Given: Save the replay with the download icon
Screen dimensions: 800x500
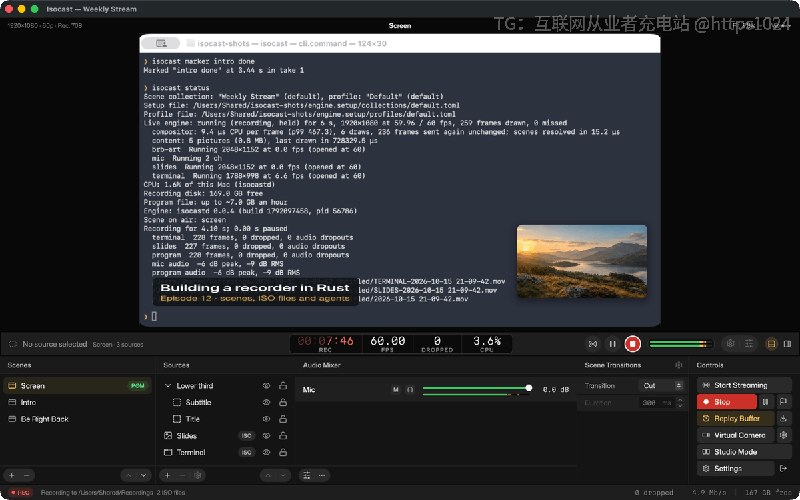Looking at the screenshot, I should tap(784, 418).
